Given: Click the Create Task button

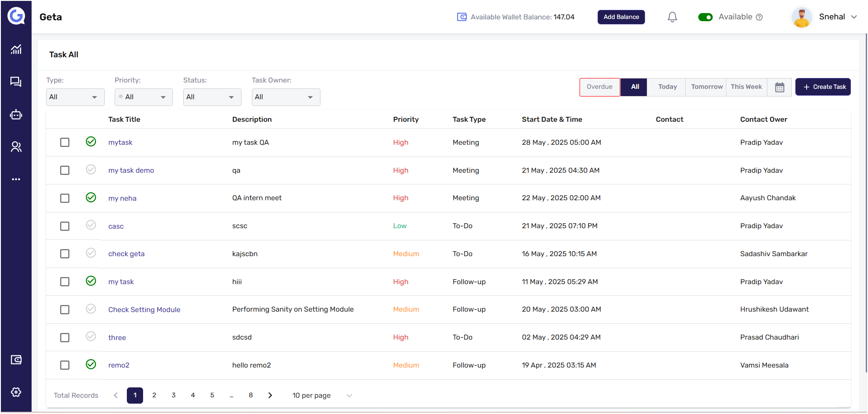Looking at the screenshot, I should point(822,87).
